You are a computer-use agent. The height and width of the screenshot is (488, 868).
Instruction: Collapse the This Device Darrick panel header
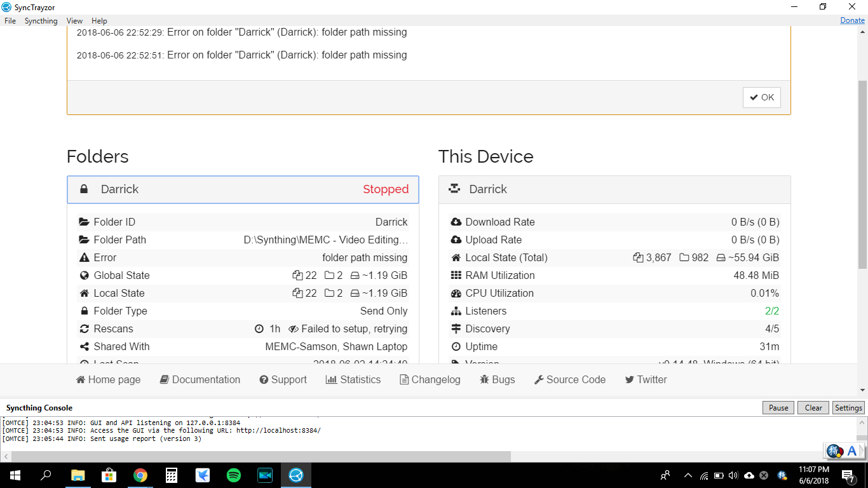614,189
